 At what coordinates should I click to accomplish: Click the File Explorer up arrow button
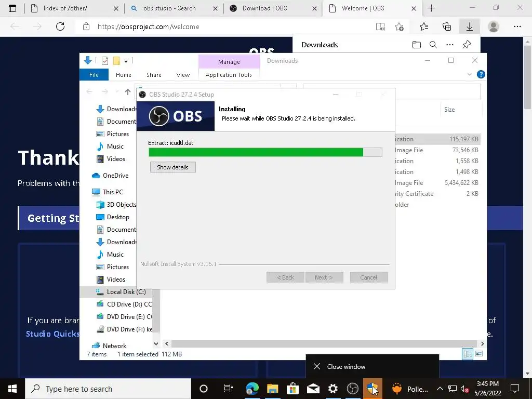point(128,91)
